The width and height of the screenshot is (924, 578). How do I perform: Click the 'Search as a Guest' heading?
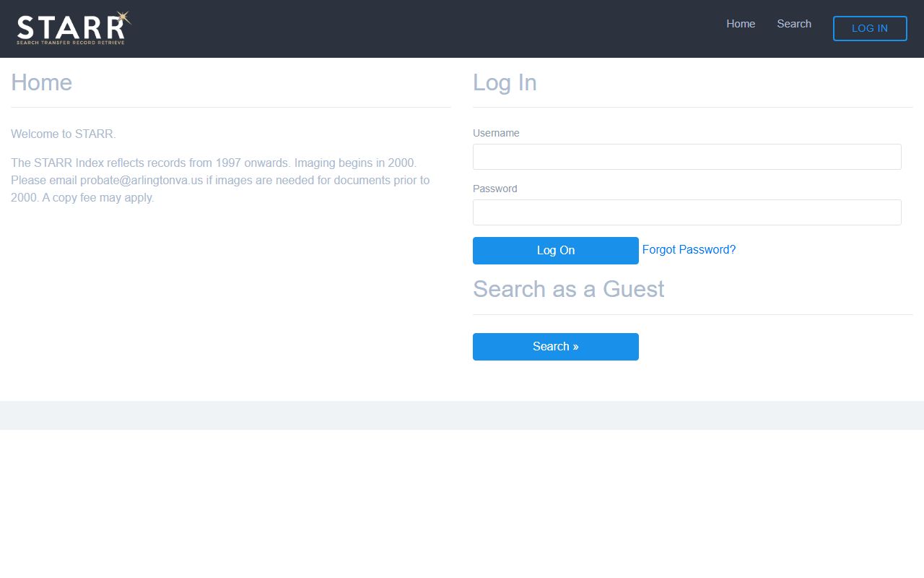click(x=569, y=289)
